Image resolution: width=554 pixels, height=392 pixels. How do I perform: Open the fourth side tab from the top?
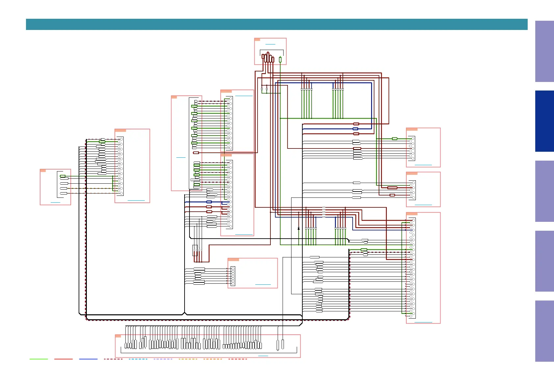coord(544,261)
